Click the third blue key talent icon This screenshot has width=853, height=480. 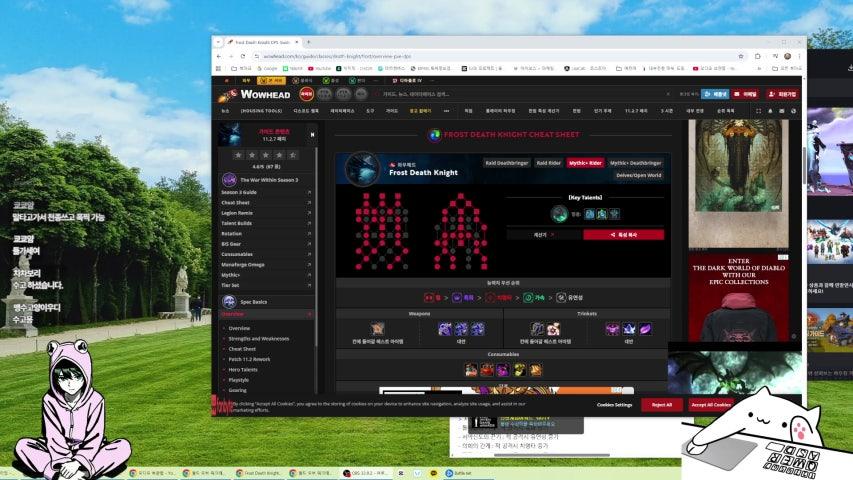[614, 214]
